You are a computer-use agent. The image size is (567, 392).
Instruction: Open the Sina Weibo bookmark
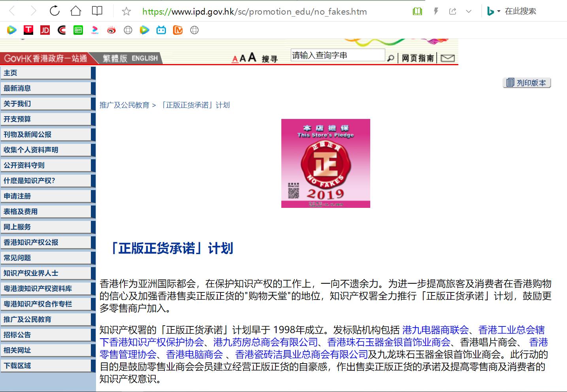pyautogui.click(x=111, y=30)
